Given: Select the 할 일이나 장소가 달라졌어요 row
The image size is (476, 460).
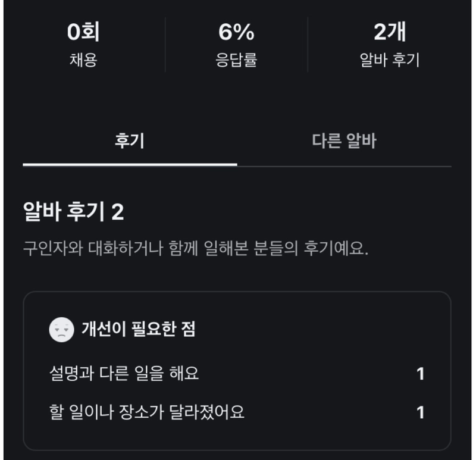Looking at the screenshot, I should (x=237, y=412).
